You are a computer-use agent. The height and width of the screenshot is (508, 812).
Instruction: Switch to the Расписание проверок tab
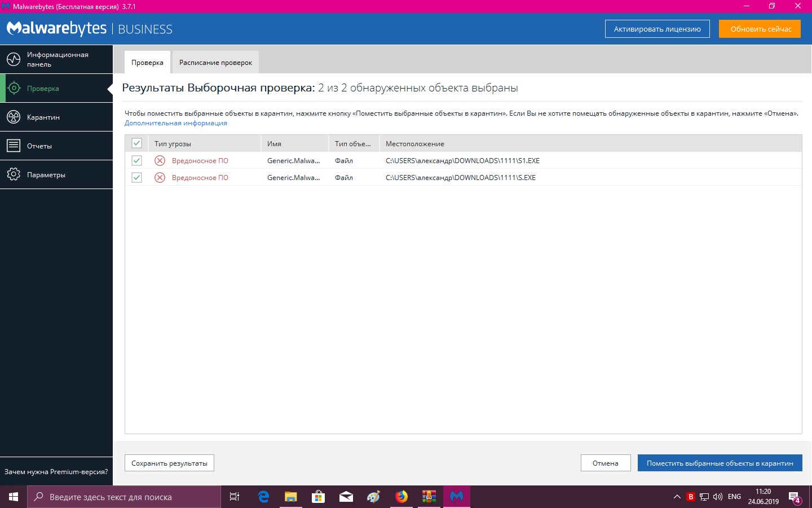tap(215, 62)
